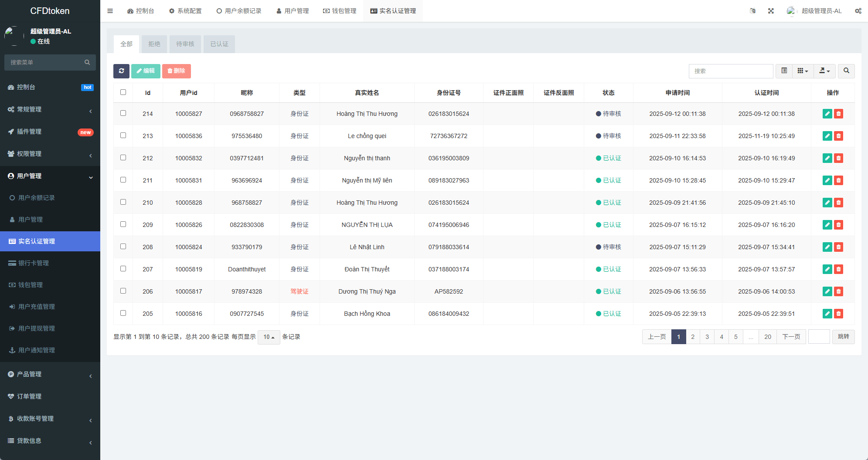This screenshot has width=868, height=460.
Task: Expand the export dropdown in table toolbar
Action: coord(824,71)
